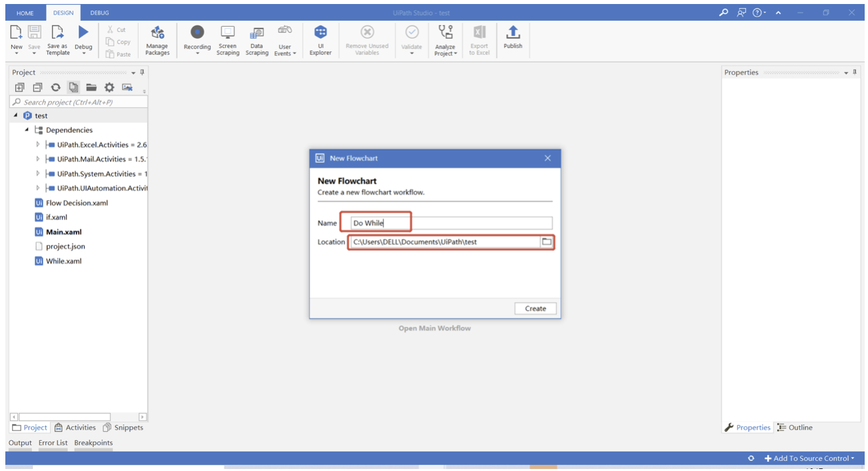Click Create in New Flowchart dialog
868x471 pixels.
point(535,308)
